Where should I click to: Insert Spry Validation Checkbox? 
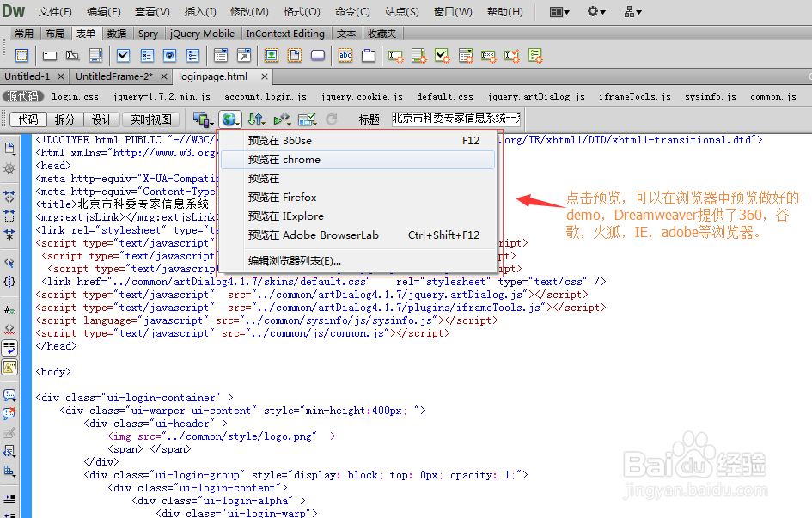coord(443,55)
